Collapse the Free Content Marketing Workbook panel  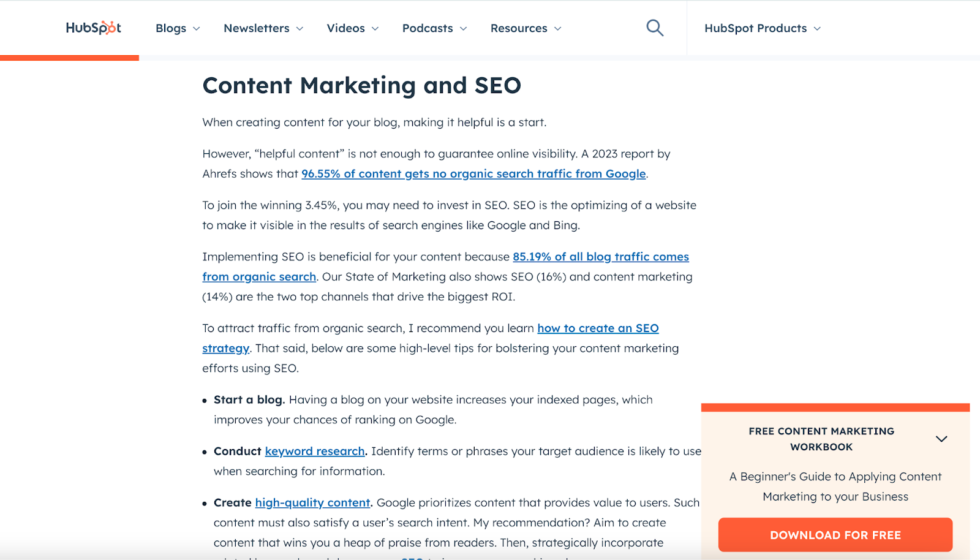click(941, 439)
